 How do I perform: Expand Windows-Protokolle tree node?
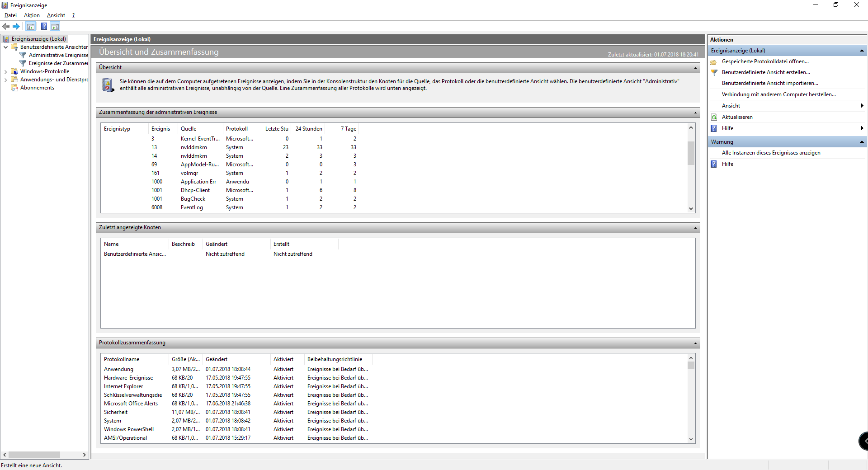[5, 71]
